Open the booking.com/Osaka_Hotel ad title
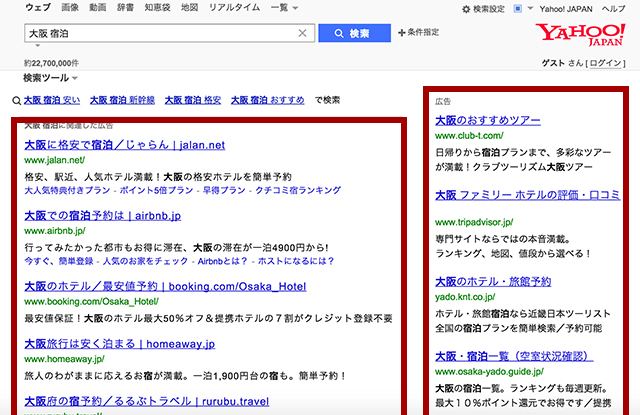Screen dimensions: 640x415 [165, 286]
